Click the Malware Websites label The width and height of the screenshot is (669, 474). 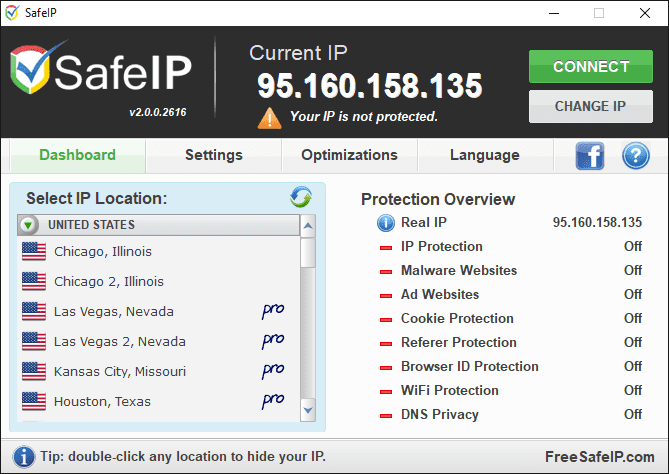click(x=459, y=270)
